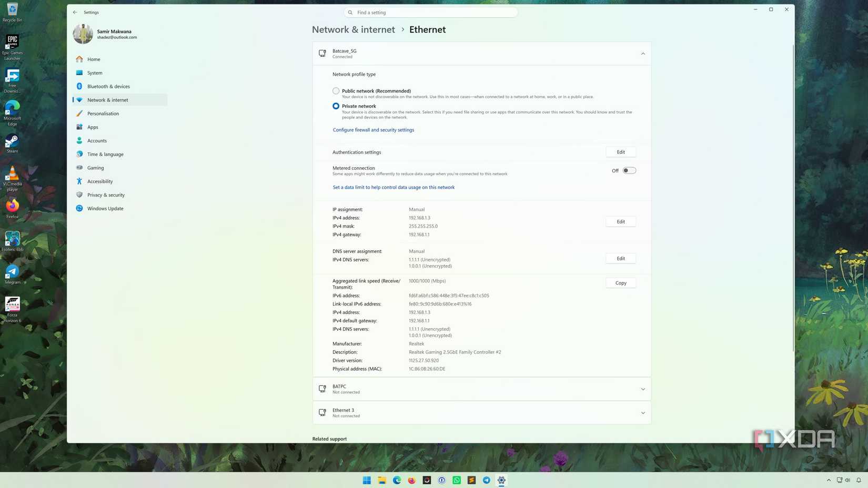
Task: Click the Settings gear taskbar icon
Action: coord(501,480)
